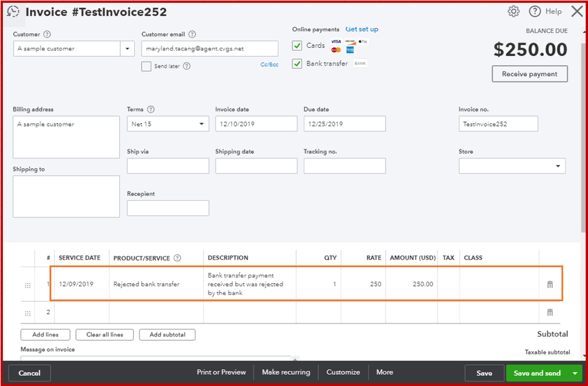Uncheck the Cards online payment checkbox

coord(297,45)
